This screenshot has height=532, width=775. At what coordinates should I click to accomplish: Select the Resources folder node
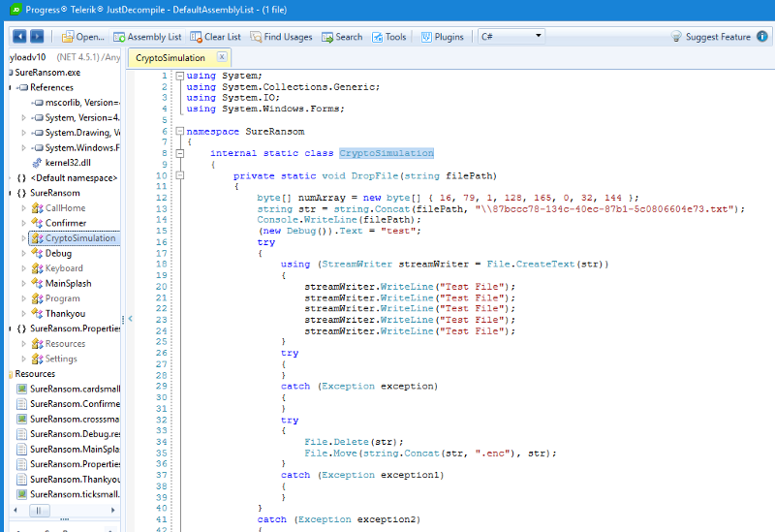(x=35, y=374)
